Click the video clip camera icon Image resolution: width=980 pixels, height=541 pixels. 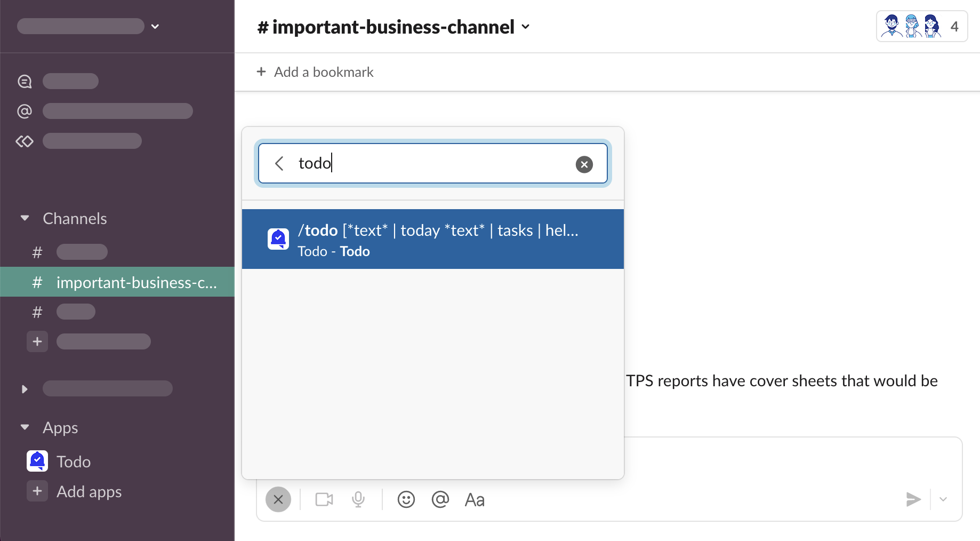(324, 499)
